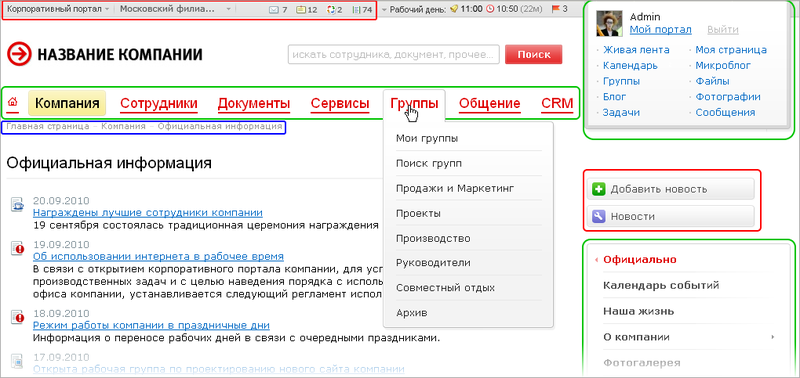
Task: Open the Фотографии link
Action: pyautogui.click(x=728, y=97)
